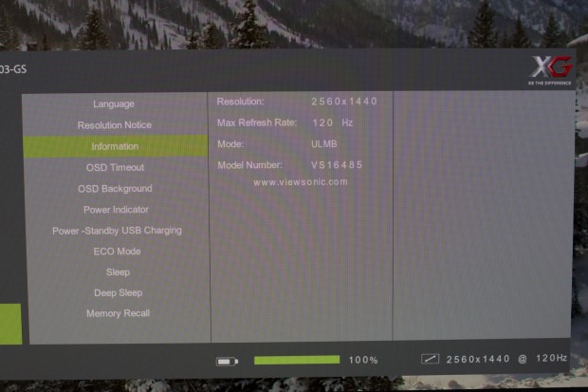The image size is (588, 392).
Task: Click the battery icon in bottom bar
Action: (x=226, y=361)
